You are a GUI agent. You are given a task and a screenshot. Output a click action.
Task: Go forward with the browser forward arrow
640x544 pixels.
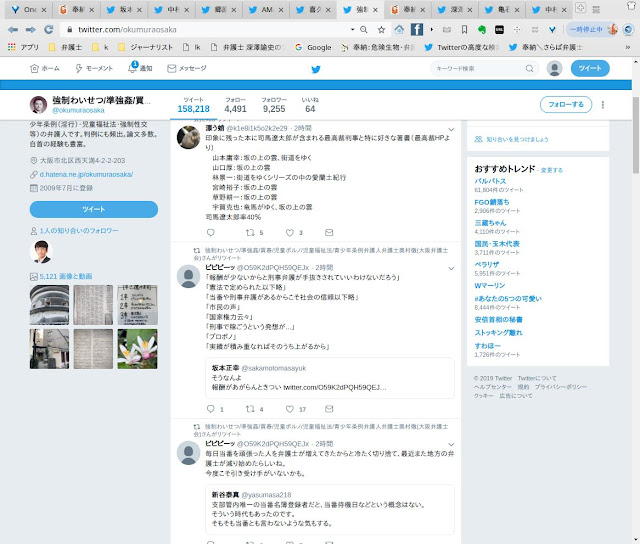31,29
